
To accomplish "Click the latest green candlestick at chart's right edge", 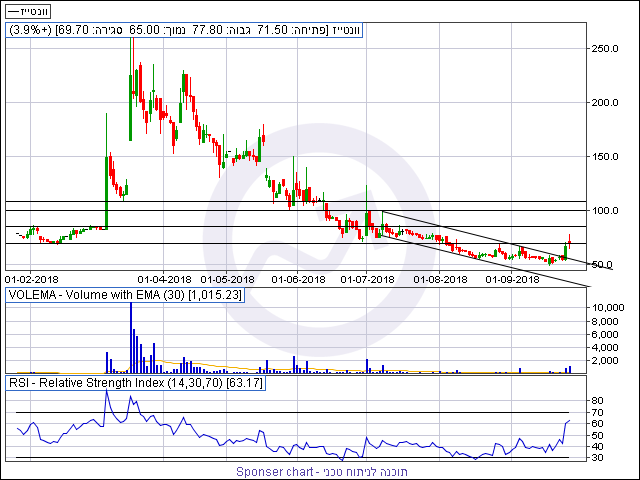I will [x=566, y=249].
